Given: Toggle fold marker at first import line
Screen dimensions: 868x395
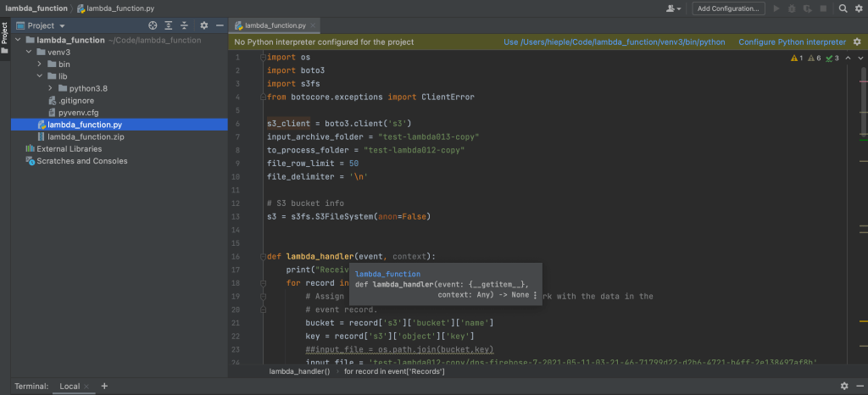Looking at the screenshot, I should click(x=262, y=58).
